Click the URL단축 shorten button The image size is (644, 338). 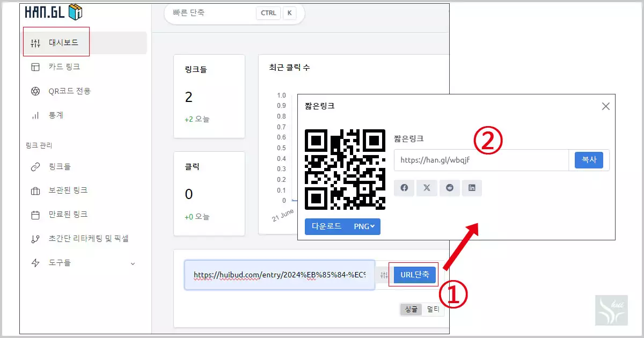tap(413, 274)
